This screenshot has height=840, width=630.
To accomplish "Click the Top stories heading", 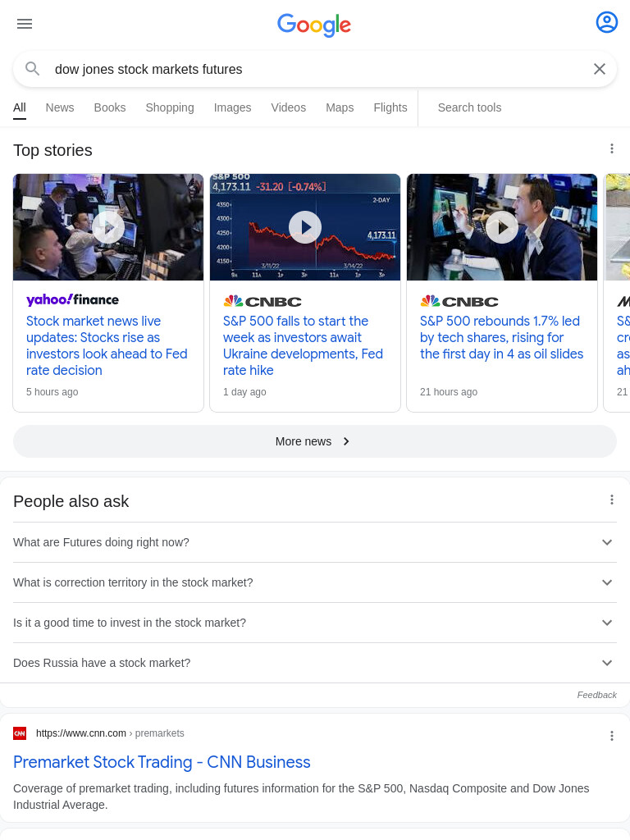I will [x=52, y=151].
